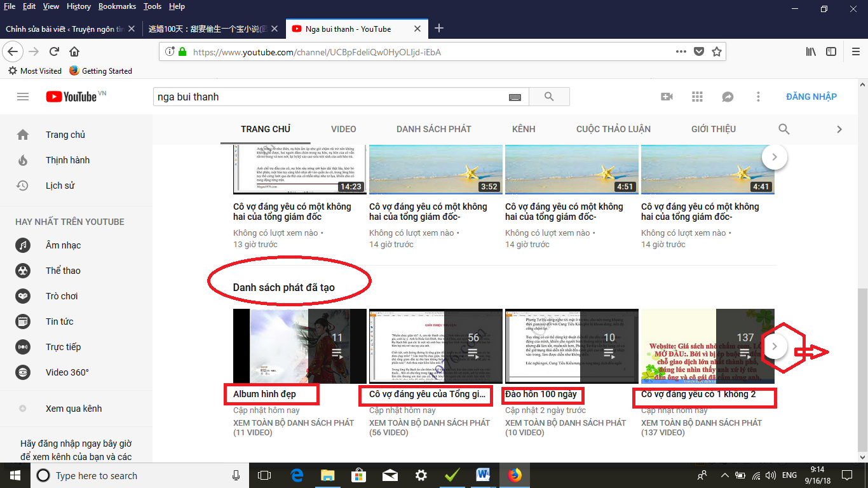
Task: Show next uploaded videos with carousel arrow
Action: tap(774, 156)
